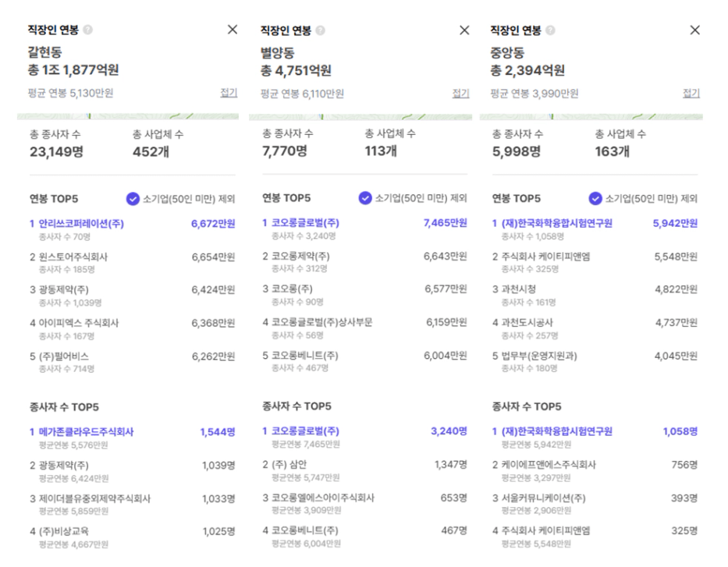Select 코오롱베네트(주) row showing 6,004만원
Screen dimensions: 728x567
tap(364, 361)
